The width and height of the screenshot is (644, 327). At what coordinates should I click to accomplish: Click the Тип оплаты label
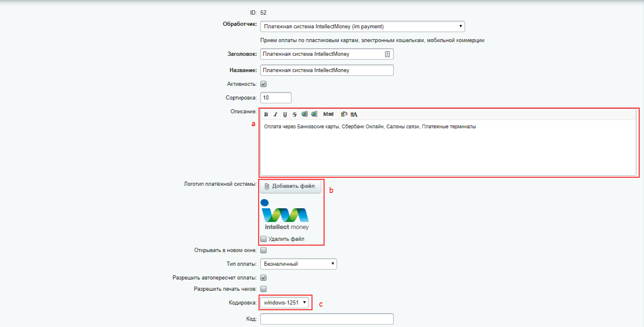click(x=242, y=264)
